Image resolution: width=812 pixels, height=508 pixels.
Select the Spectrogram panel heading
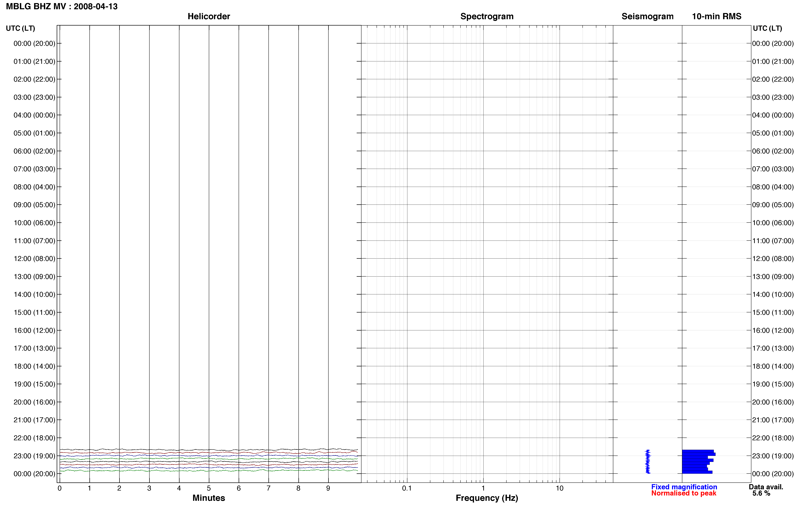(487, 16)
